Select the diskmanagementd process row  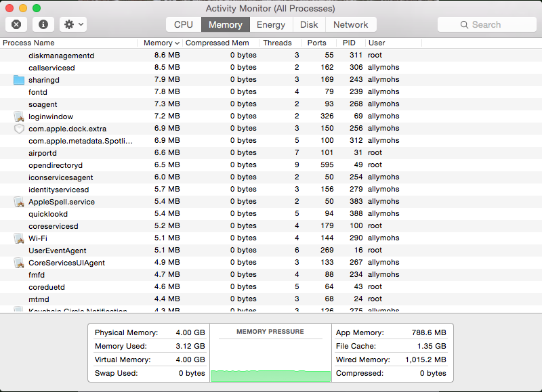pos(271,56)
